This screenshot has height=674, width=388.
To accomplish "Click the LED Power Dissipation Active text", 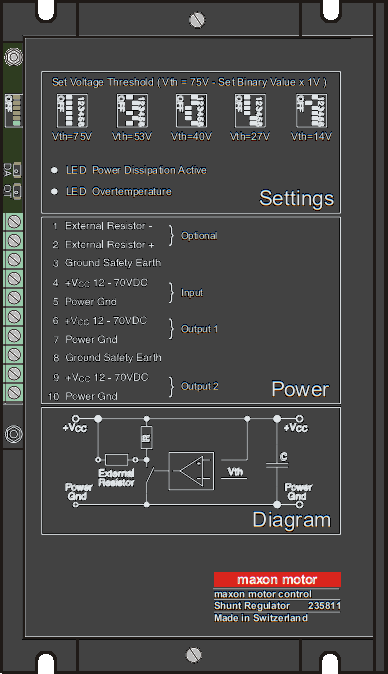I will [x=136, y=170].
